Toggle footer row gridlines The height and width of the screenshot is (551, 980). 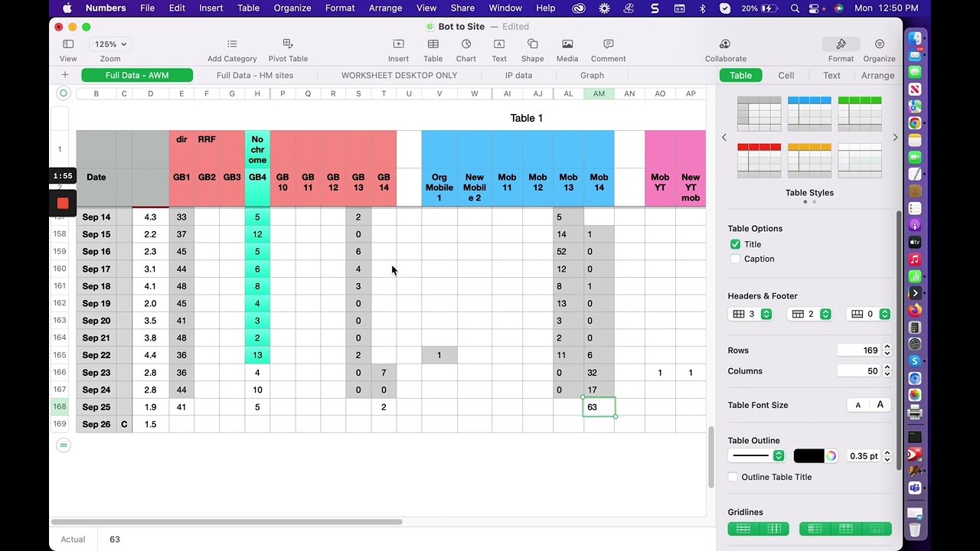pyautogui.click(x=877, y=529)
